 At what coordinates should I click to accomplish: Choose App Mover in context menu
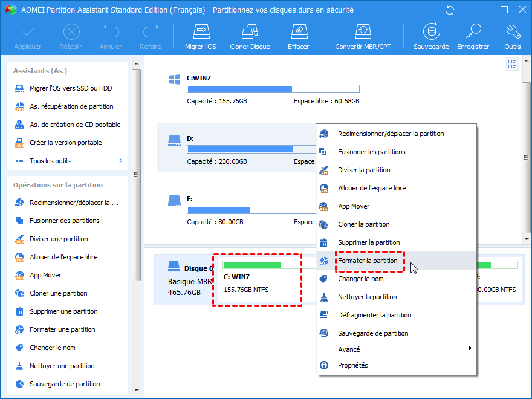click(x=397, y=206)
